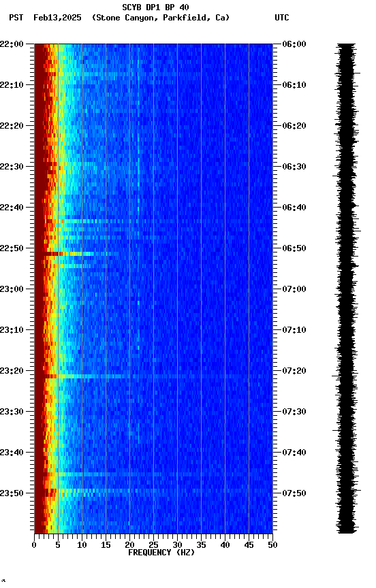The image size is (376, 588).
Task: Click the '06:50' UTC time label
Action: click(294, 248)
